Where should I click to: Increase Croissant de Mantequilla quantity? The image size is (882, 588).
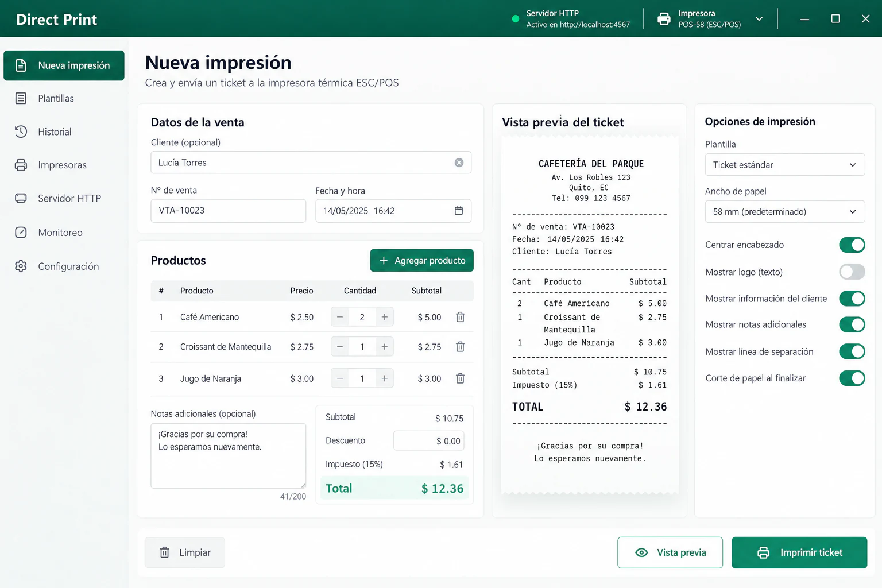(x=384, y=347)
